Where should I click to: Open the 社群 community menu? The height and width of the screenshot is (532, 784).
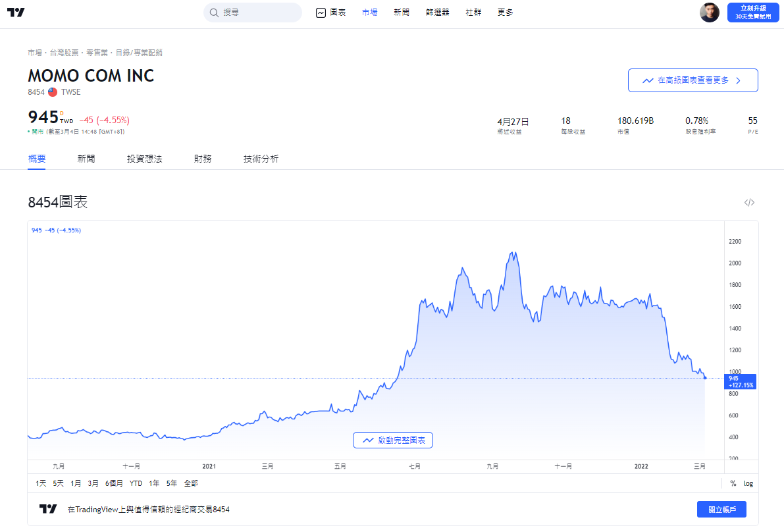point(473,13)
